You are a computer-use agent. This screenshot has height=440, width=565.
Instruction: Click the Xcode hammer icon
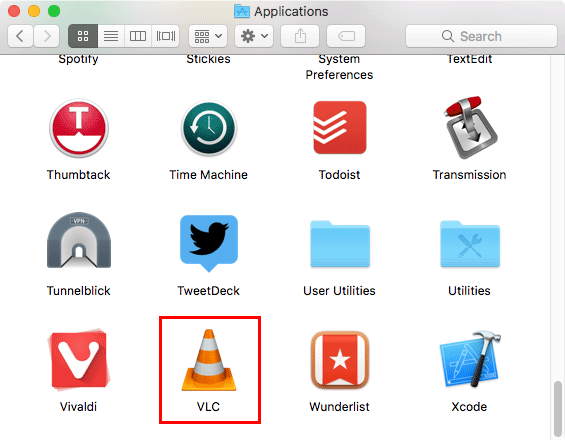point(470,359)
